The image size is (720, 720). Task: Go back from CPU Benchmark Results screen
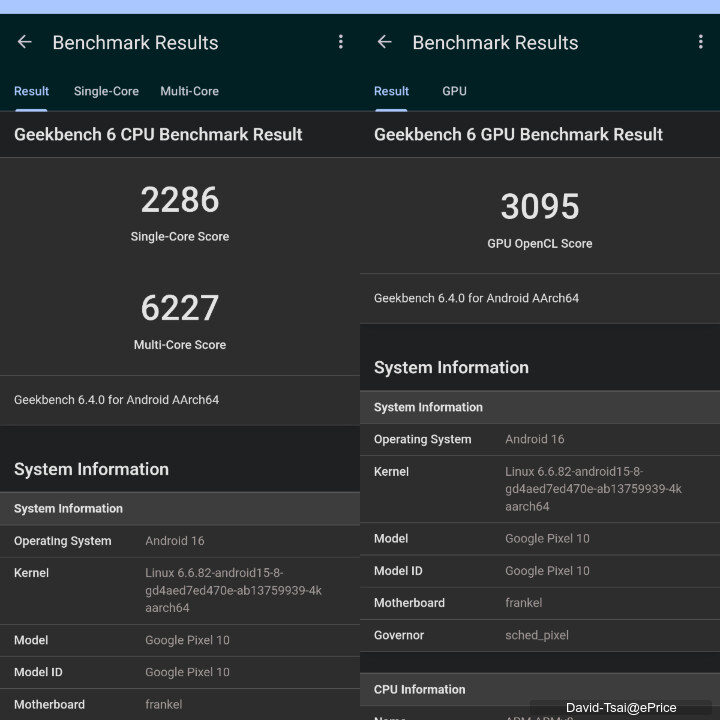coord(24,42)
